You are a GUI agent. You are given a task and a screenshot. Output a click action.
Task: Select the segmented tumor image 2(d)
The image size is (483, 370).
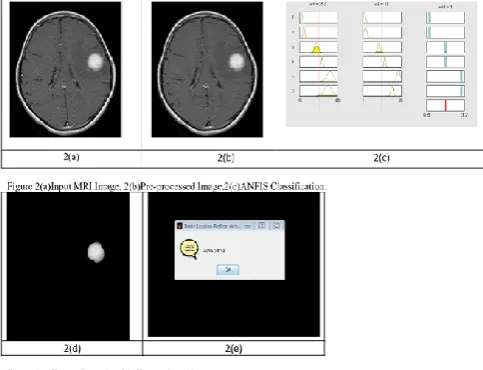(x=68, y=266)
